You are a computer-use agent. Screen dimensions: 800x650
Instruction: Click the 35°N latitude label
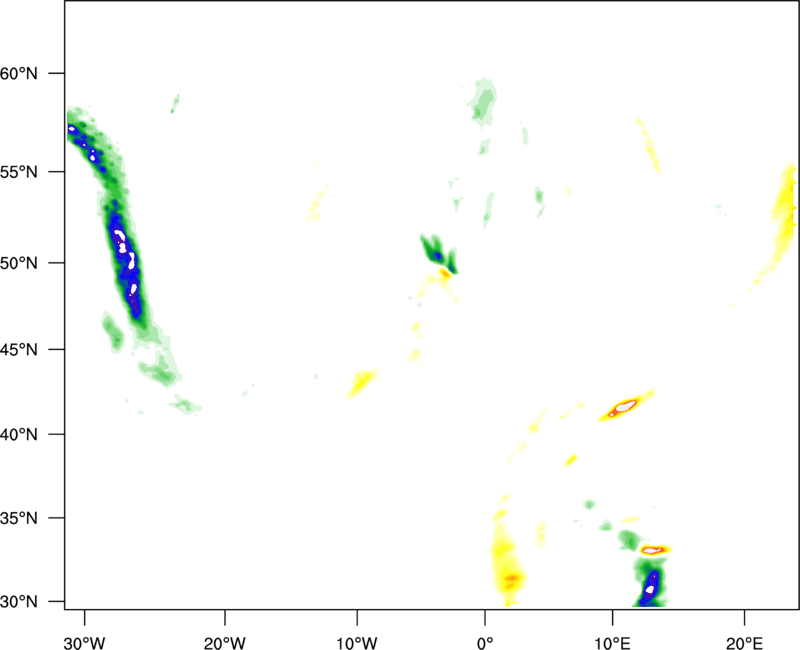tap(19, 518)
